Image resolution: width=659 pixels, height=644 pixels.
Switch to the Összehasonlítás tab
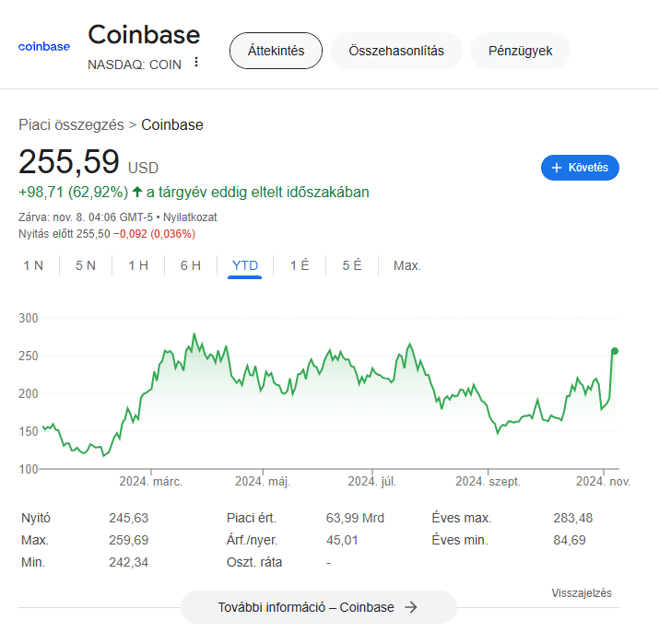(x=396, y=51)
